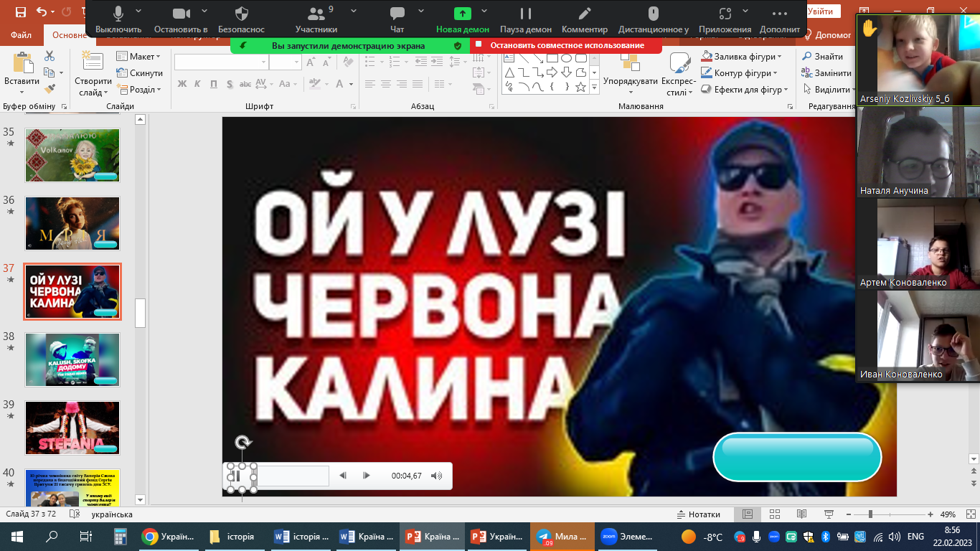Open Zoom Участники participants panel

(x=316, y=19)
